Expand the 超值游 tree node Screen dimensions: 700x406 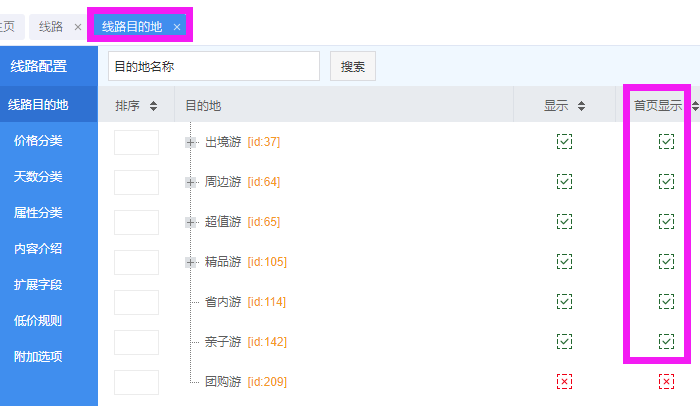[x=190, y=222]
